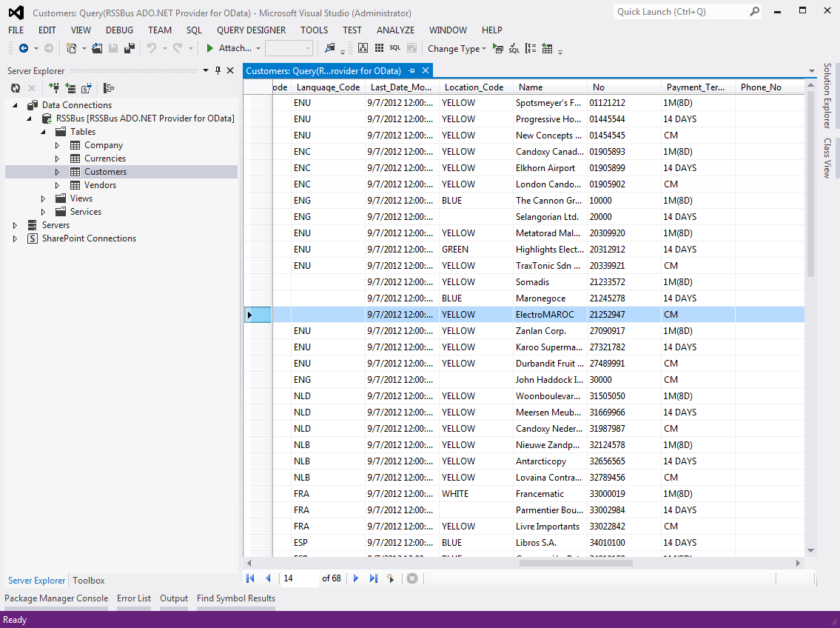Show the SQL pane in Query Designer

coord(394,47)
